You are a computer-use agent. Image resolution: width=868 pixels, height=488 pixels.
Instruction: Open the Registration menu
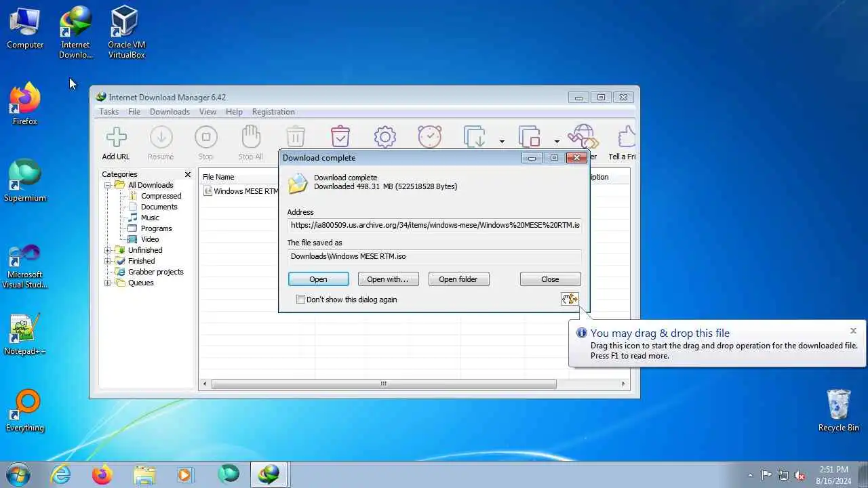click(273, 112)
